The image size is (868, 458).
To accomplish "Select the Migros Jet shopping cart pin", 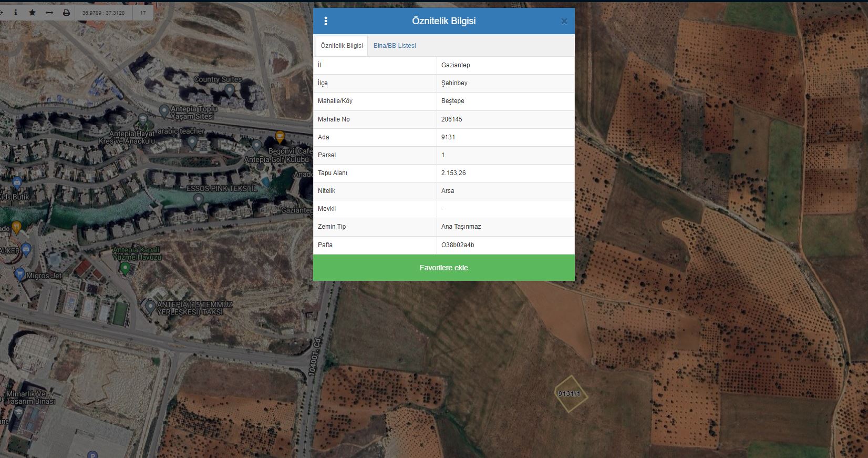I will pos(20,274).
